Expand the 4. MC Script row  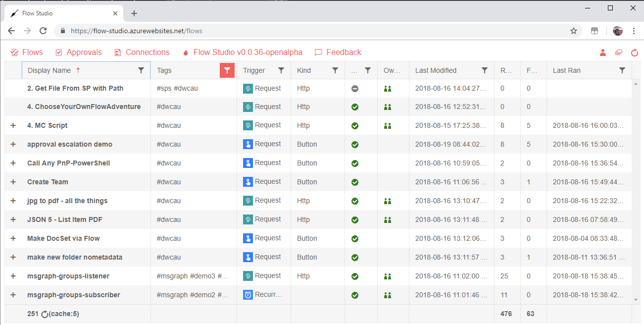(x=13, y=126)
